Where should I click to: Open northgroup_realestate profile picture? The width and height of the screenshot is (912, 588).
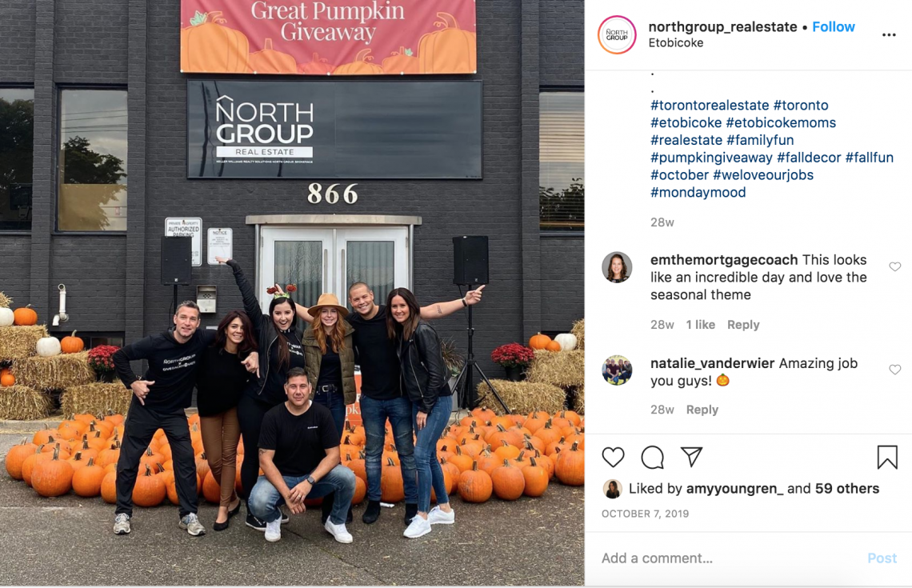pyautogui.click(x=617, y=35)
